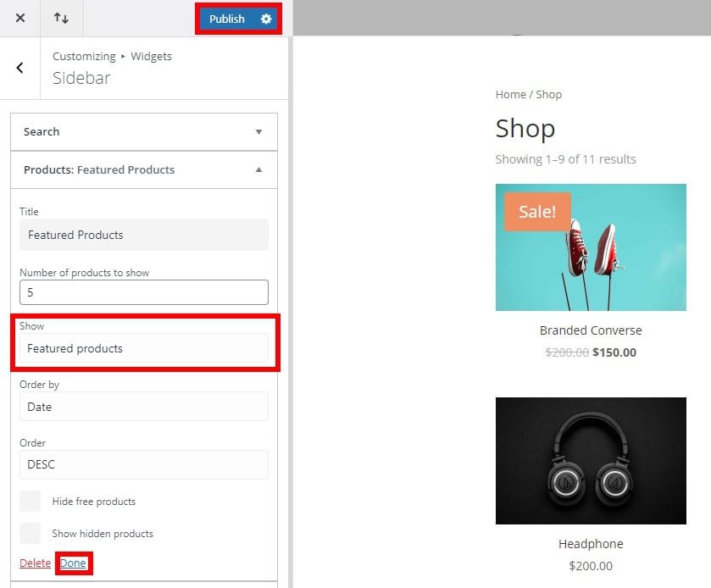Click the Branded Converse product image

591,247
